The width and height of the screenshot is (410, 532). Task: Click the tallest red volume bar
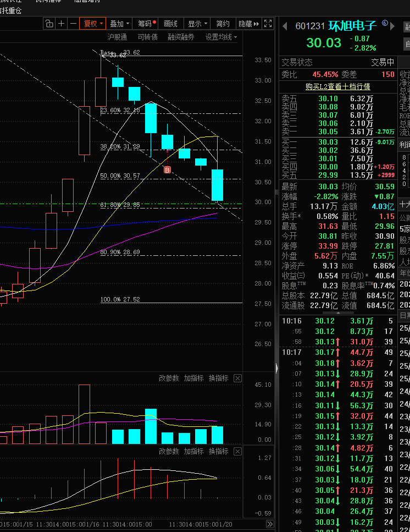pos(85,414)
